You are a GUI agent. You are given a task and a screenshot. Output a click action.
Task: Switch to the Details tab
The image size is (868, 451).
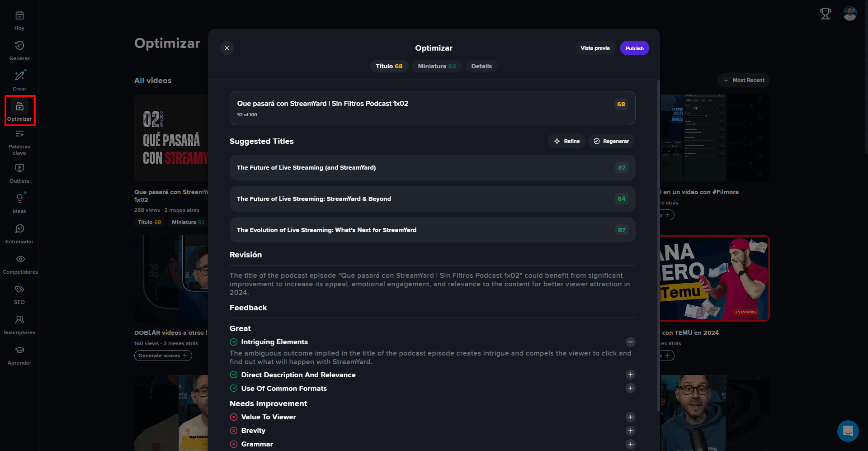point(481,66)
